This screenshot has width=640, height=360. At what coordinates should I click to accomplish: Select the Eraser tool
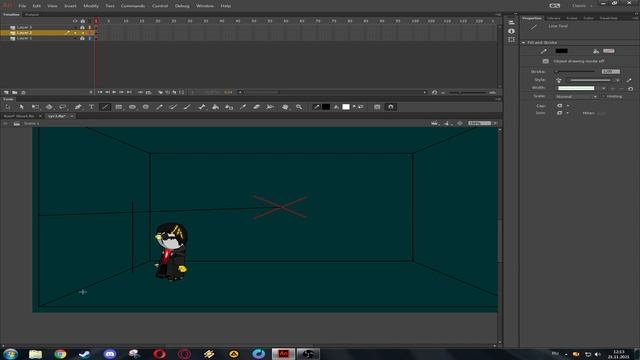coord(256,107)
